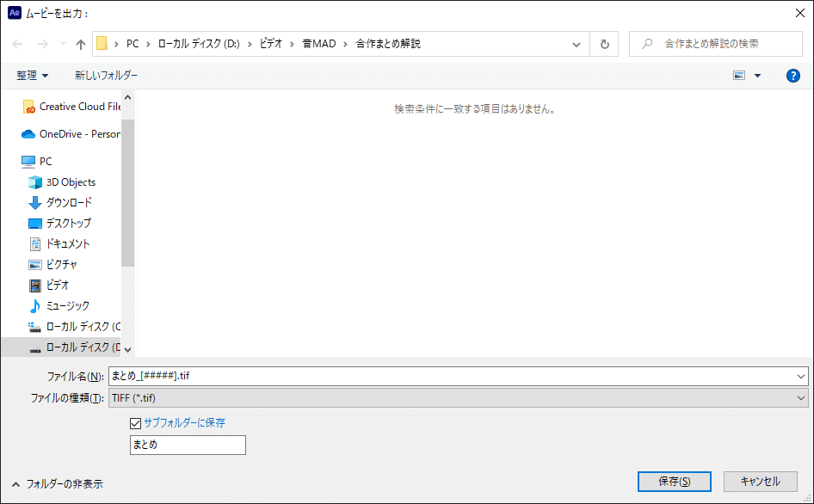Change the view with the view icon
814x504 pixels.
click(739, 76)
